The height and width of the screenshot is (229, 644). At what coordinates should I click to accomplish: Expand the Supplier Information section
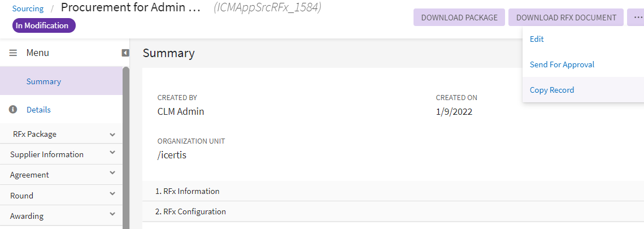pyautogui.click(x=112, y=153)
